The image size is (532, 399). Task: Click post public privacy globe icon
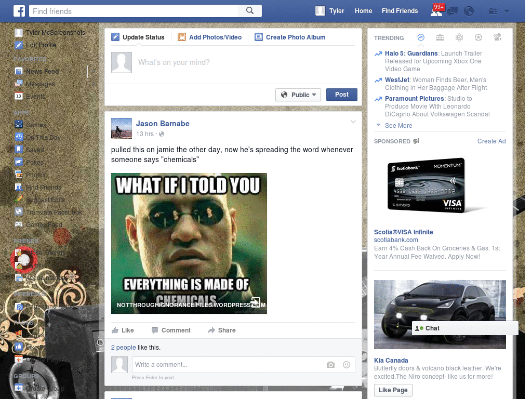pos(162,134)
